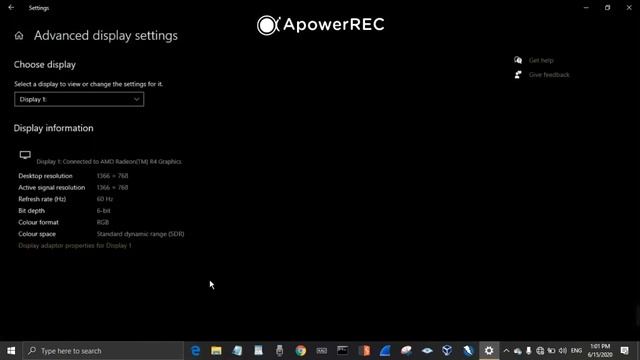The width and height of the screenshot is (640, 360).
Task: Click the Give feedback person icon
Action: point(518,75)
